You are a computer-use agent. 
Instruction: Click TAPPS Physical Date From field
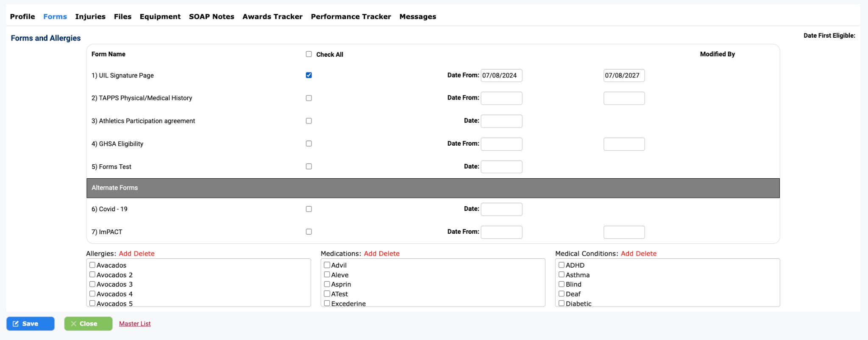pos(501,98)
